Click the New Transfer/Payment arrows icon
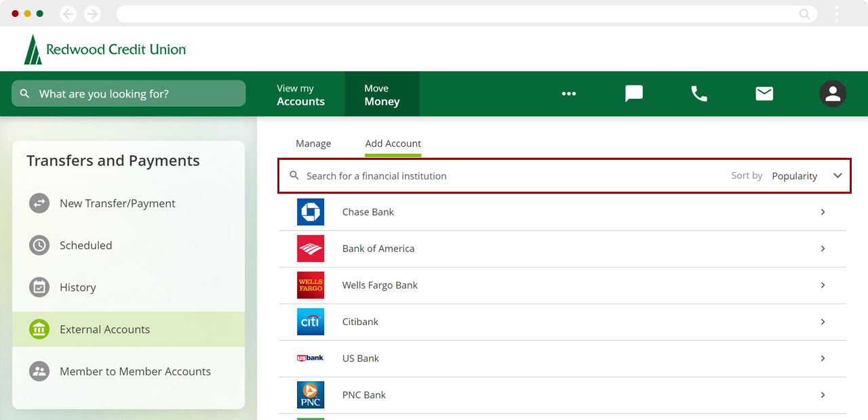This screenshot has height=420, width=868. point(39,203)
